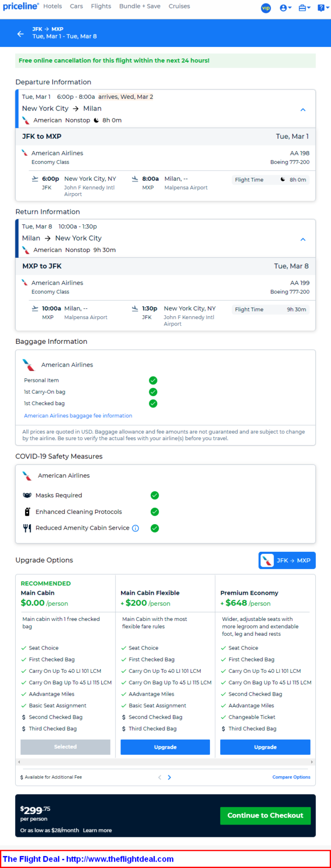The height and width of the screenshot is (868, 331).
Task: Open the Bundle + Save menu item
Action: pyautogui.click(x=140, y=6)
